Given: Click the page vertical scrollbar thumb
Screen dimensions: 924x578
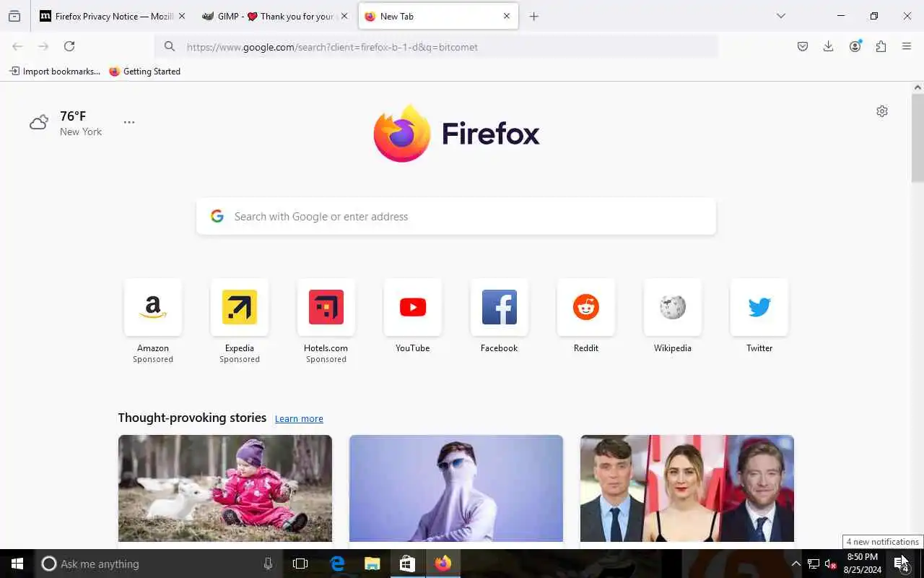Looking at the screenshot, I should pos(918,137).
